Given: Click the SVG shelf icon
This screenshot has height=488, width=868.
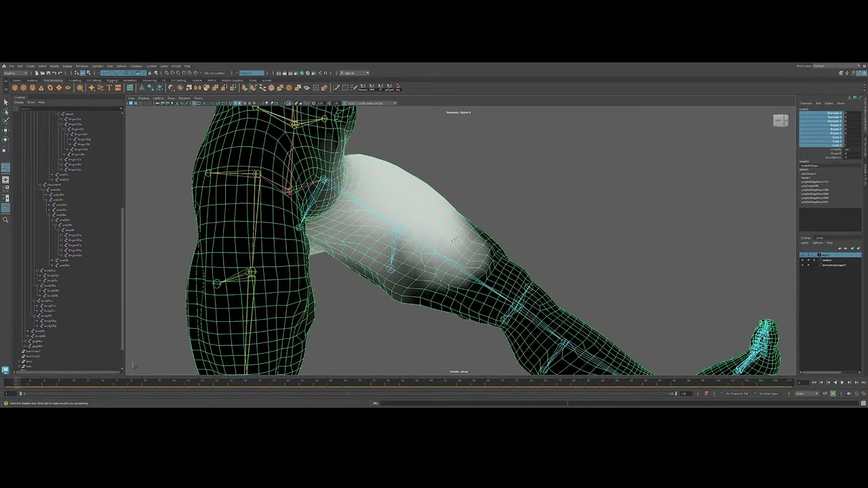Looking at the screenshot, I should click(x=118, y=87).
